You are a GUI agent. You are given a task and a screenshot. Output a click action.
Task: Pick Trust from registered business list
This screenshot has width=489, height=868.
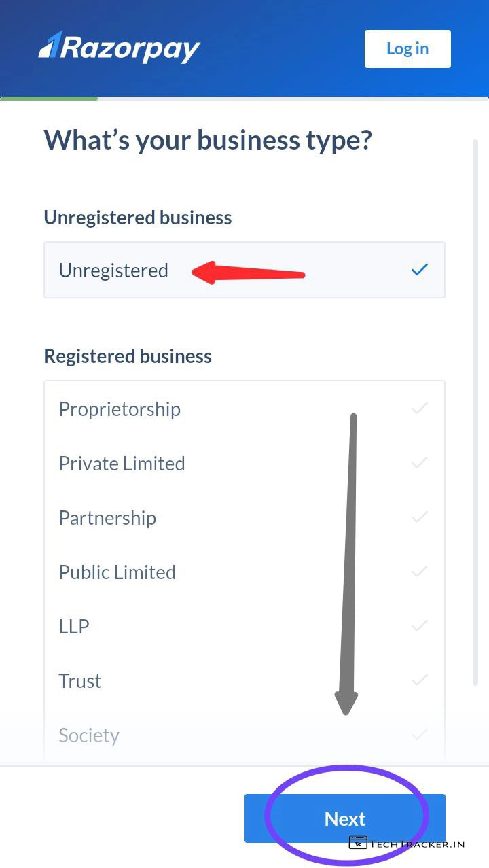click(x=80, y=681)
